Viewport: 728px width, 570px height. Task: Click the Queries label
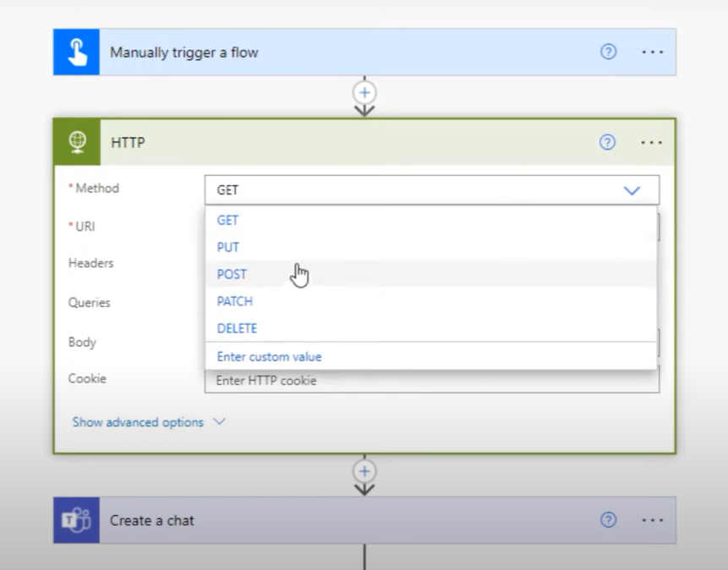89,303
